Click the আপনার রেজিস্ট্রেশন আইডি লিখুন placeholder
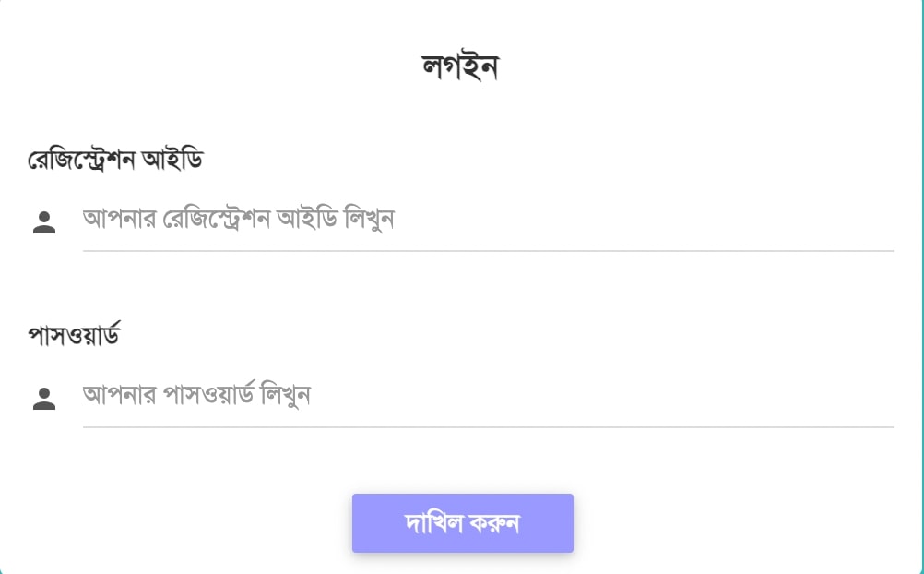924x574 pixels. 238,219
